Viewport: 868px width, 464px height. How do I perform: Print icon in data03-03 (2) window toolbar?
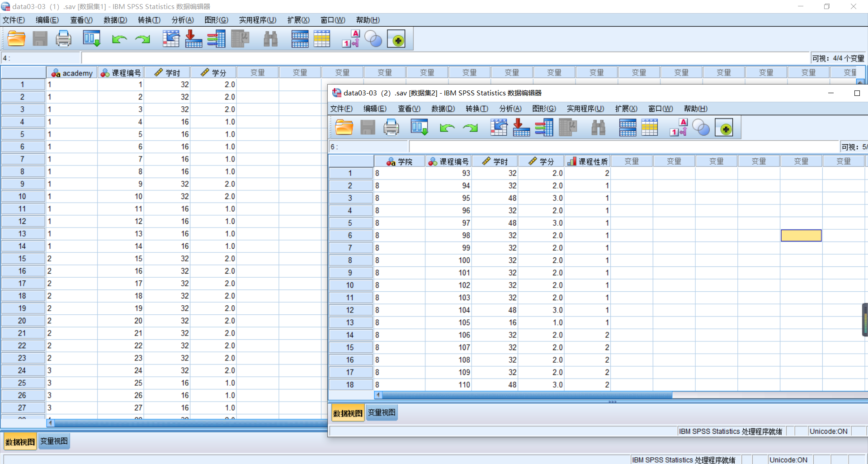(391, 128)
